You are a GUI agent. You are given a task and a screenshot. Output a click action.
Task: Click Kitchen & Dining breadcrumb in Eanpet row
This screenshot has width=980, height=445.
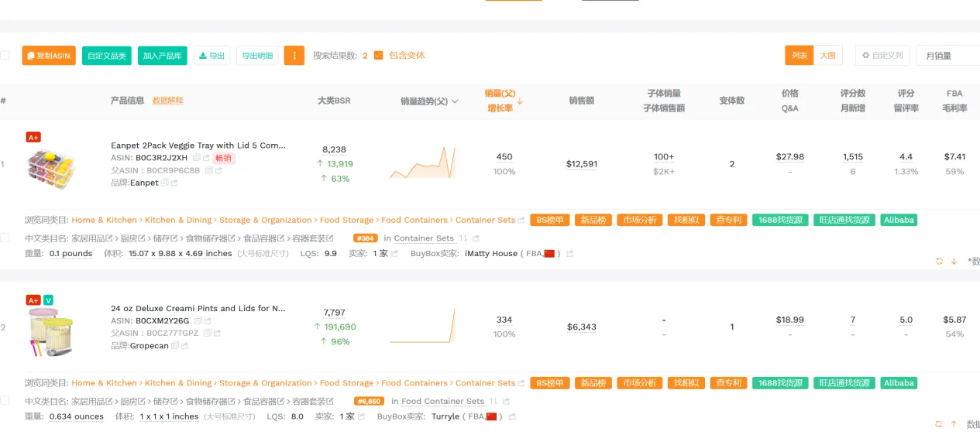point(178,221)
